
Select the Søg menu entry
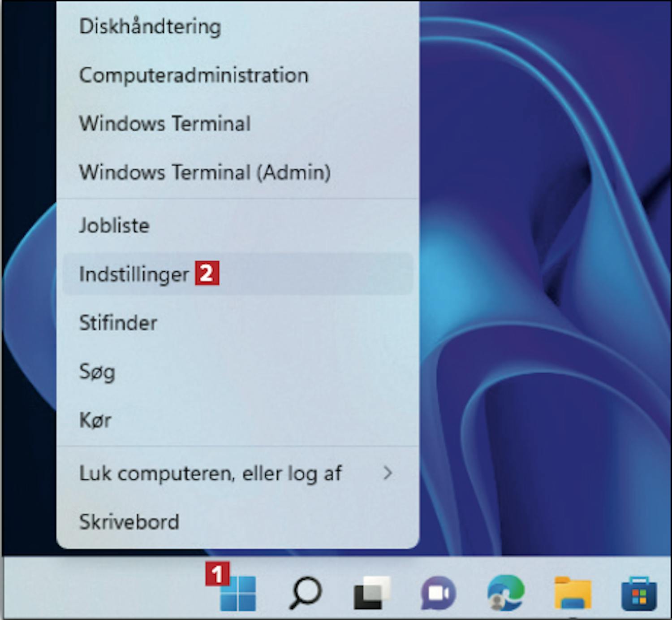97,372
